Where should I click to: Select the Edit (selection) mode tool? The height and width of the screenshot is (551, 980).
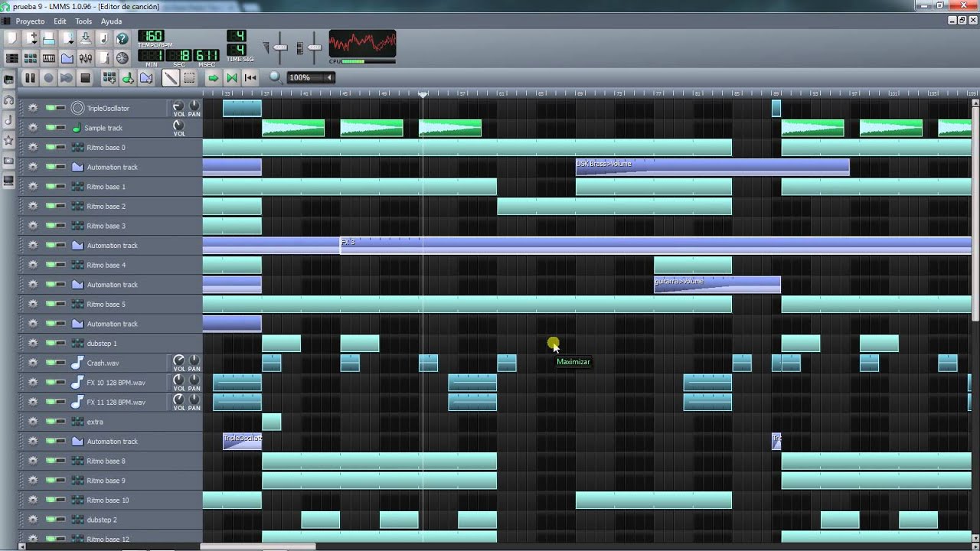(x=189, y=77)
